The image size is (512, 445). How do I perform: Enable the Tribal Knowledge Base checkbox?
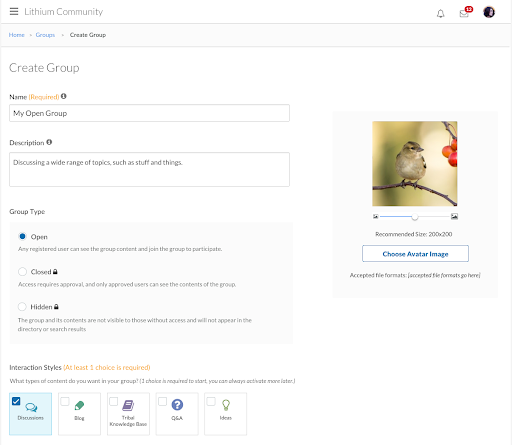click(x=114, y=401)
